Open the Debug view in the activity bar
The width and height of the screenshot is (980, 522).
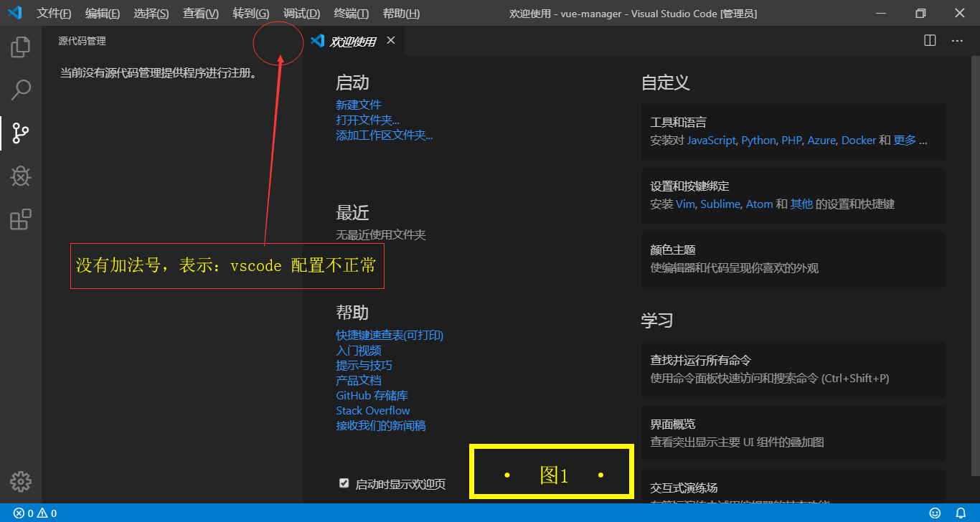(20, 176)
